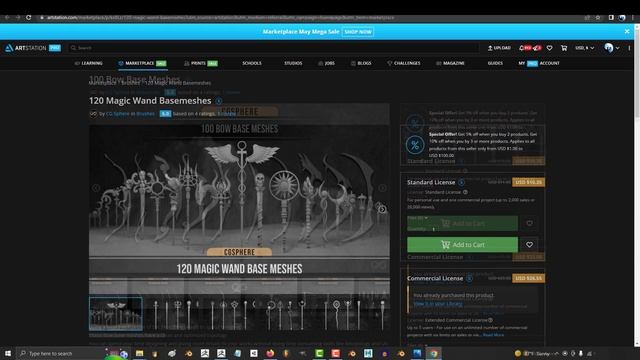Open My Pro Account menu item
This screenshot has height=360, width=640.
(x=539, y=63)
